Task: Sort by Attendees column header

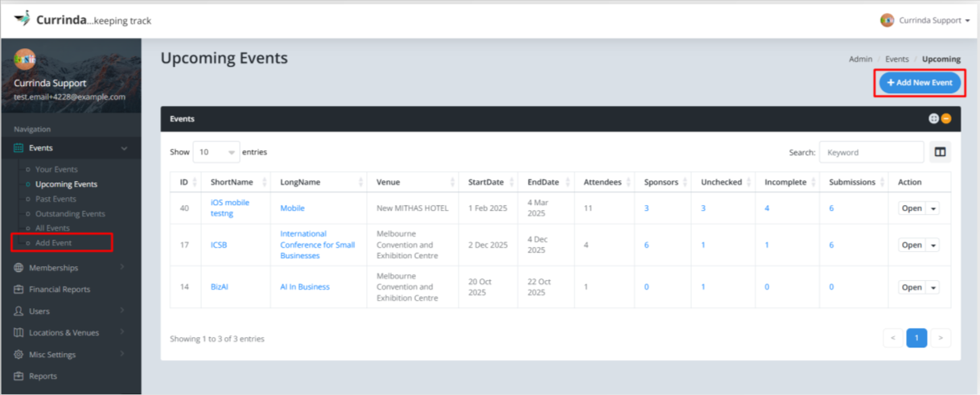Action: tap(605, 183)
